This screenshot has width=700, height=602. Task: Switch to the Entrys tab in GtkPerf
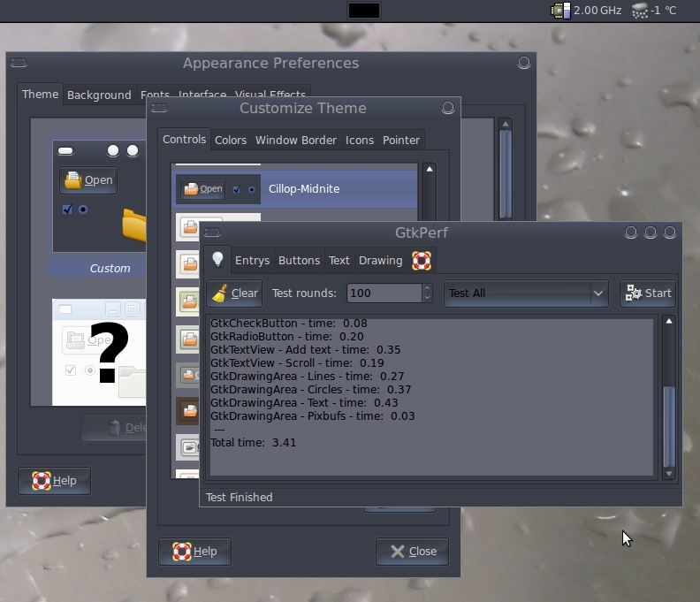pyautogui.click(x=252, y=261)
